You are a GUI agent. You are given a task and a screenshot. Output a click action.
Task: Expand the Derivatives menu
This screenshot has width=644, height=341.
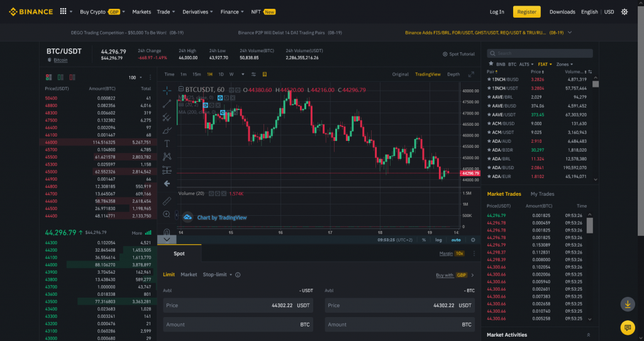197,12
